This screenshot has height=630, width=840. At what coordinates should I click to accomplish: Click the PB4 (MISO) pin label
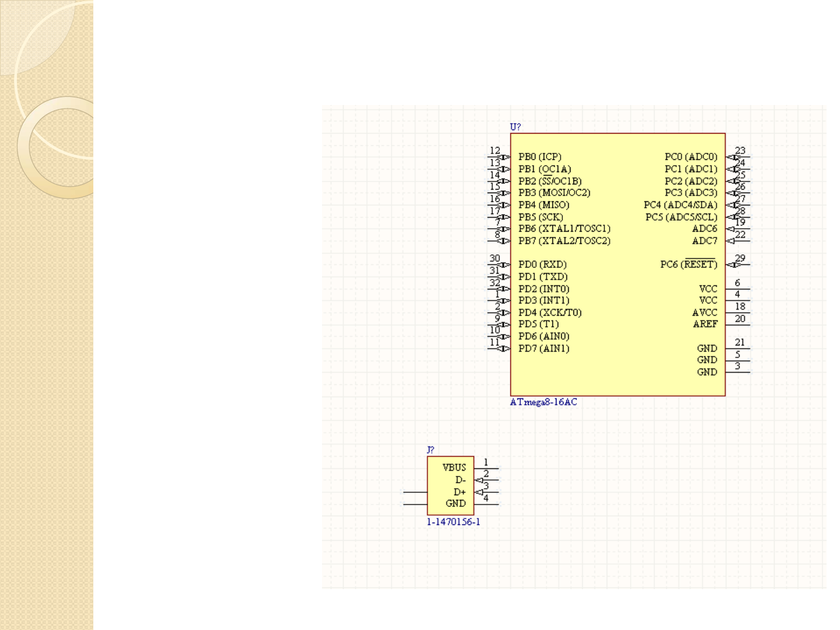pyautogui.click(x=544, y=205)
